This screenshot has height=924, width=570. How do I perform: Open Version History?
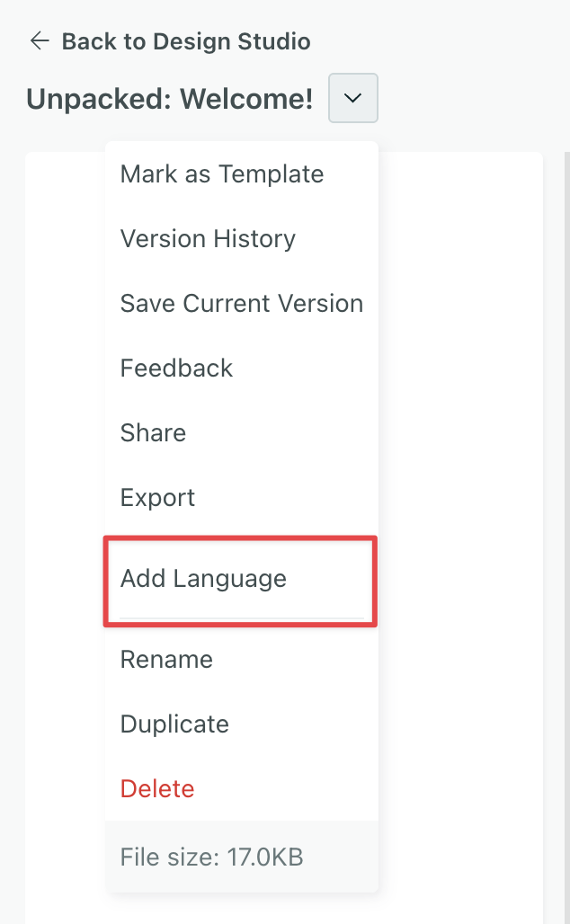208,238
